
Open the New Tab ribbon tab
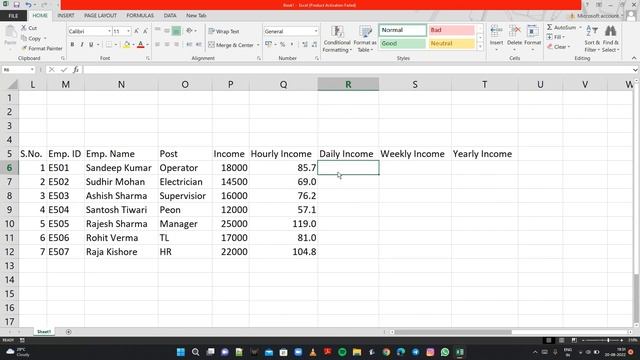[196, 16]
